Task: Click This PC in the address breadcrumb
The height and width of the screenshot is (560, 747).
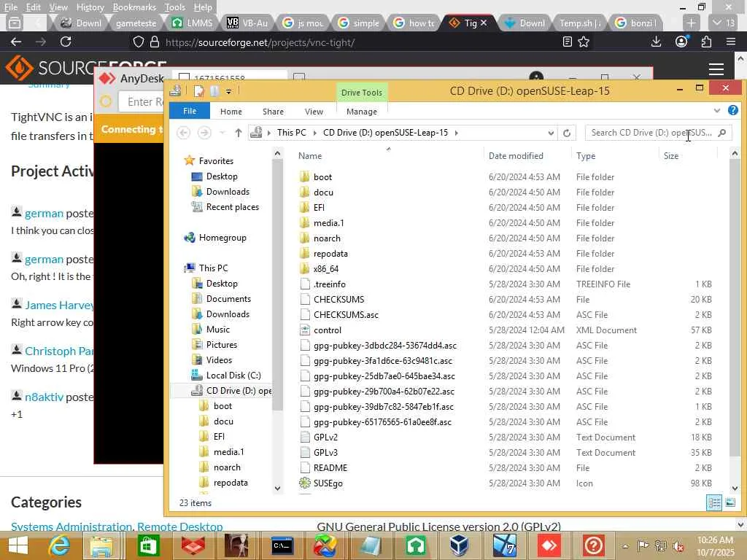Action: coord(292,133)
